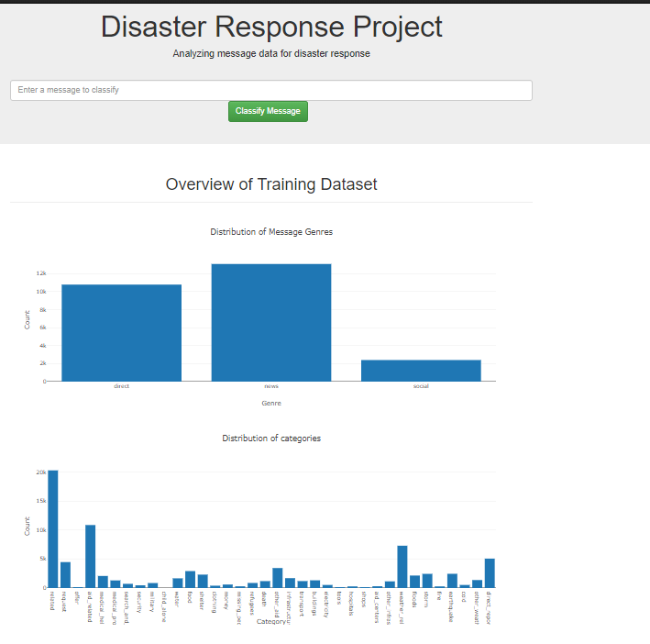The image size is (650, 644).
Task: Click the '20k' tick on the categories chart
Action: (41, 472)
